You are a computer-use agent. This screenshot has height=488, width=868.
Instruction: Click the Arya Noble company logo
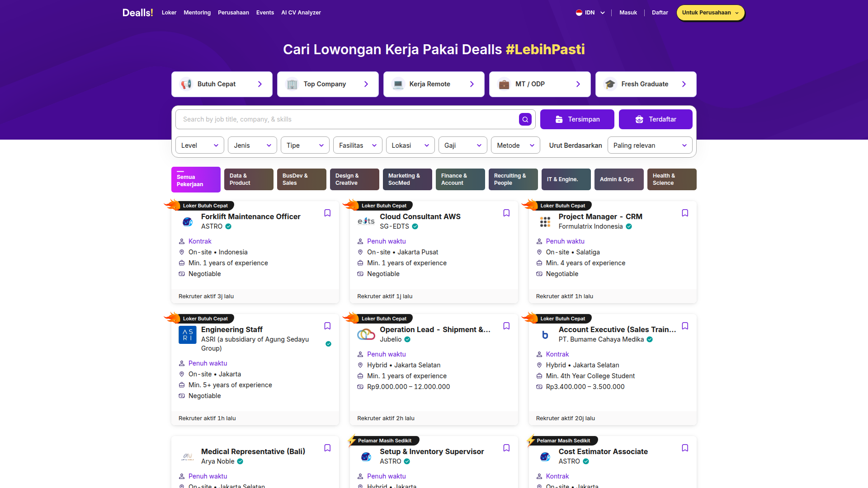187,456
